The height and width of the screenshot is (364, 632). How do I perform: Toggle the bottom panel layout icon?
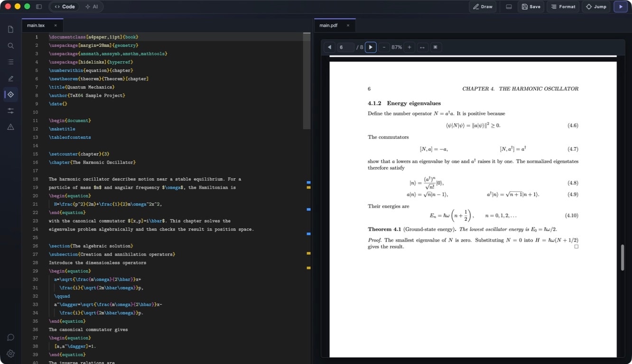click(509, 7)
